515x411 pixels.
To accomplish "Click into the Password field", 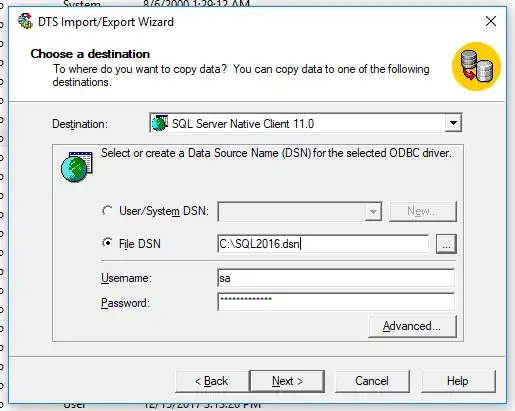I will point(336,302).
